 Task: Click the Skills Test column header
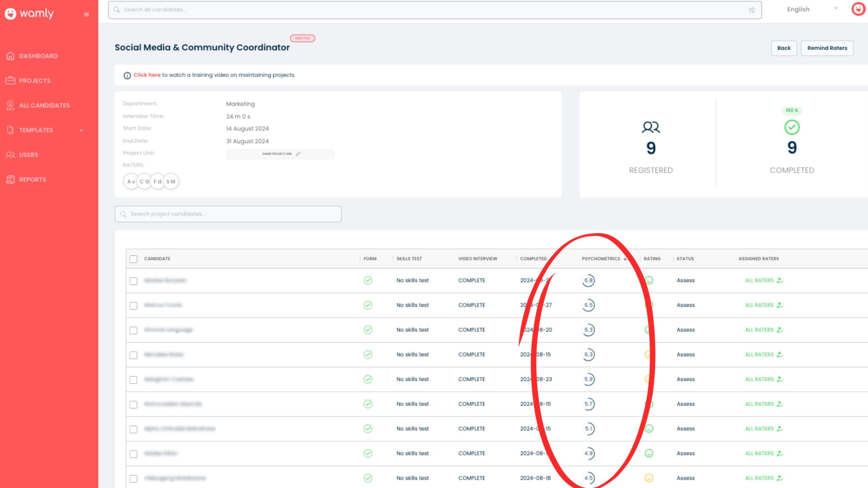(x=409, y=259)
